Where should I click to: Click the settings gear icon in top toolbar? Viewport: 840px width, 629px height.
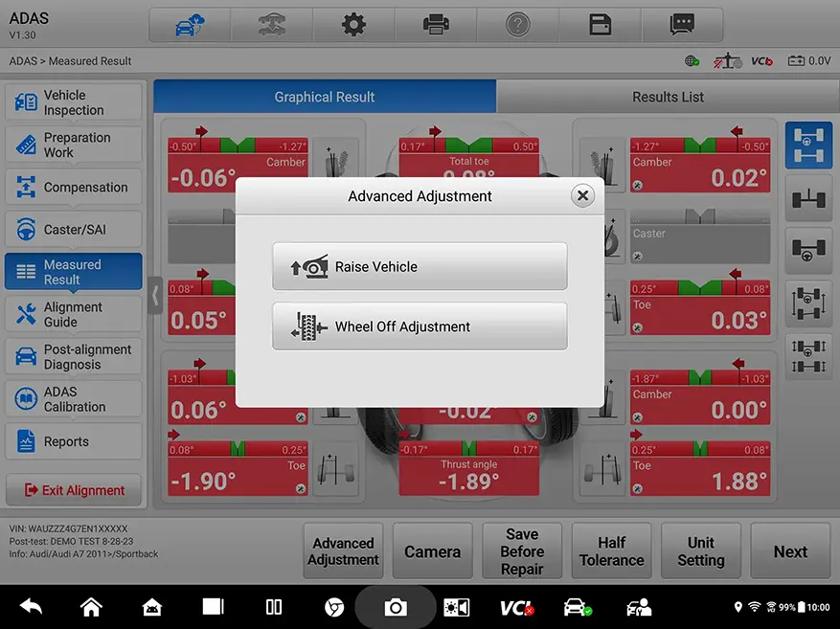(x=354, y=25)
